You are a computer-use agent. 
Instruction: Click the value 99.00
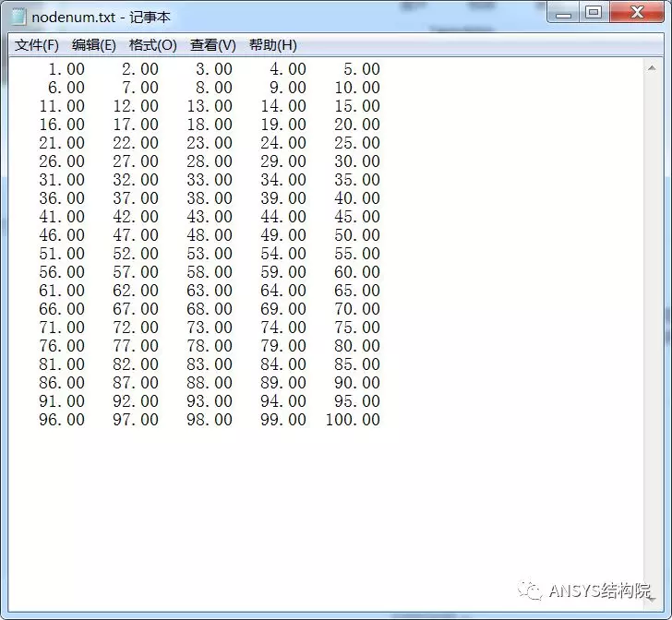tap(283, 420)
